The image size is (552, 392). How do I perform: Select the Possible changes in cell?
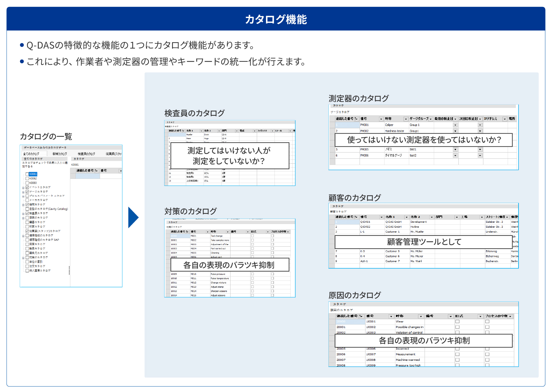[409, 327]
